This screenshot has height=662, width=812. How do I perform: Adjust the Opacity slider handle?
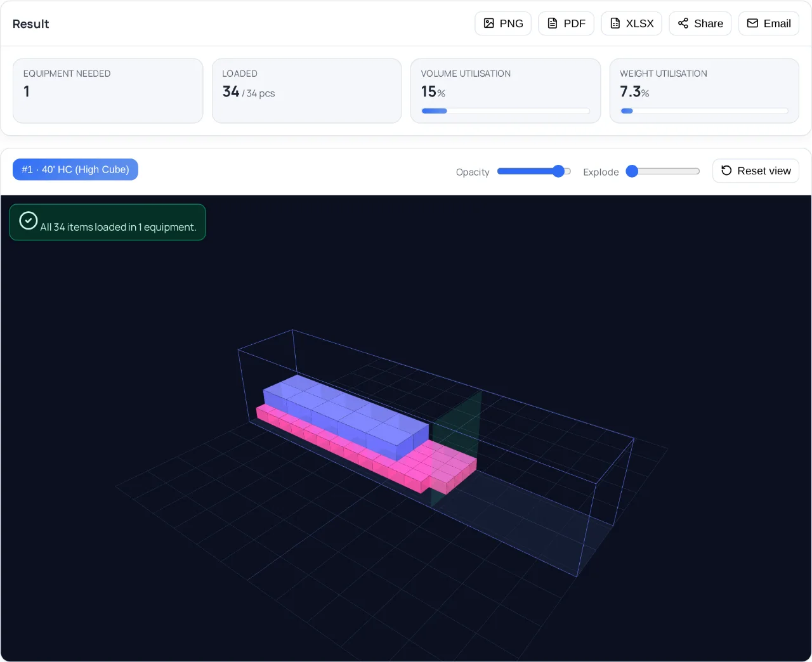[x=558, y=171]
